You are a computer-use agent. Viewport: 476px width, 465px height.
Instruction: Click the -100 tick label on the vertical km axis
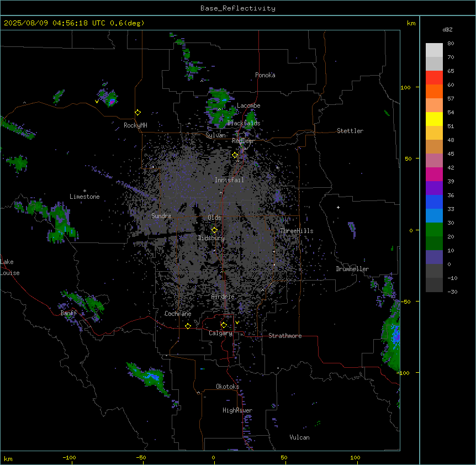coord(403,373)
